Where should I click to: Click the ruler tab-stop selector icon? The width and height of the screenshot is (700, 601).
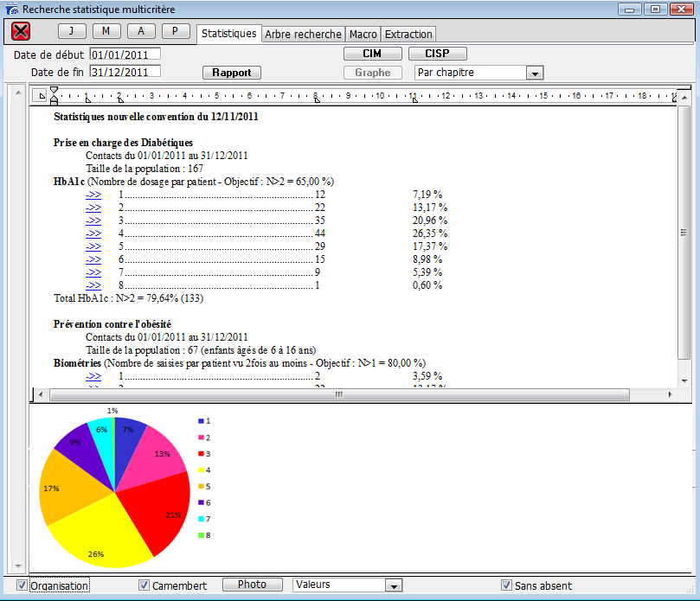pyautogui.click(x=41, y=96)
